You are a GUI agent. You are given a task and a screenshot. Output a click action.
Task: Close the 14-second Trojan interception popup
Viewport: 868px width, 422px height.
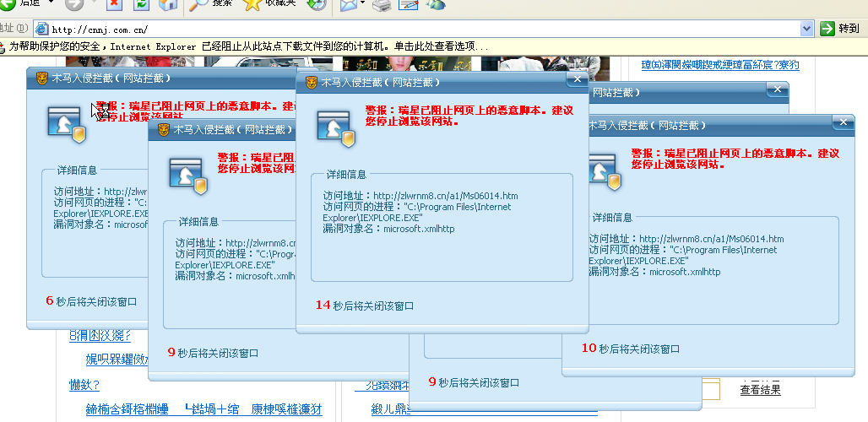click(578, 79)
